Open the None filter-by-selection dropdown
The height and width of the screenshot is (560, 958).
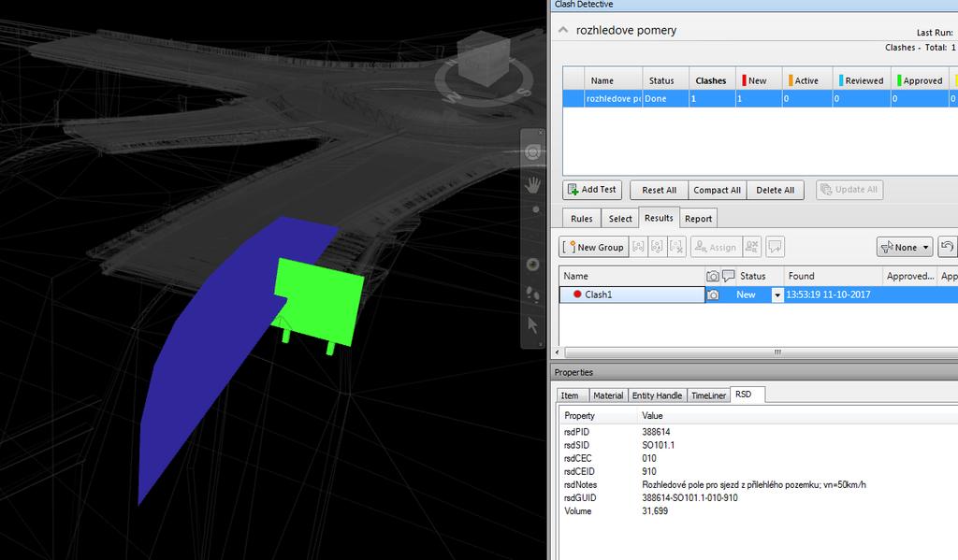coord(905,247)
